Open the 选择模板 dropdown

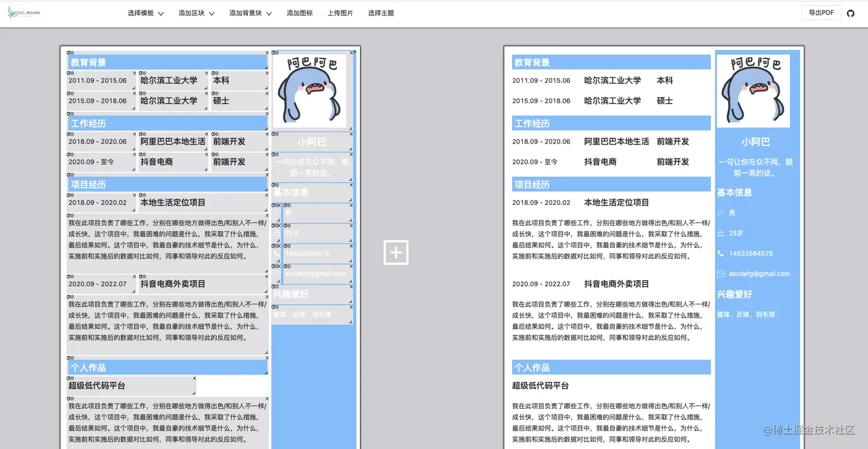pos(146,13)
